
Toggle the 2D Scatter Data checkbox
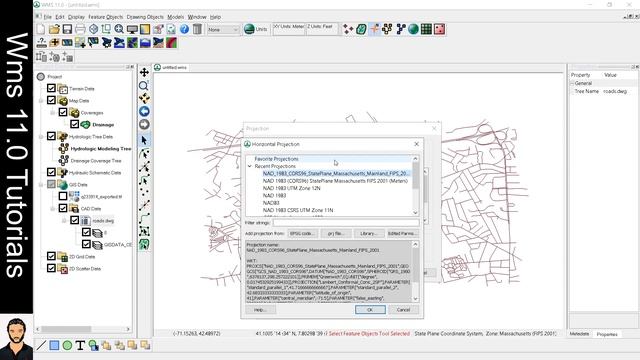tap(51, 268)
